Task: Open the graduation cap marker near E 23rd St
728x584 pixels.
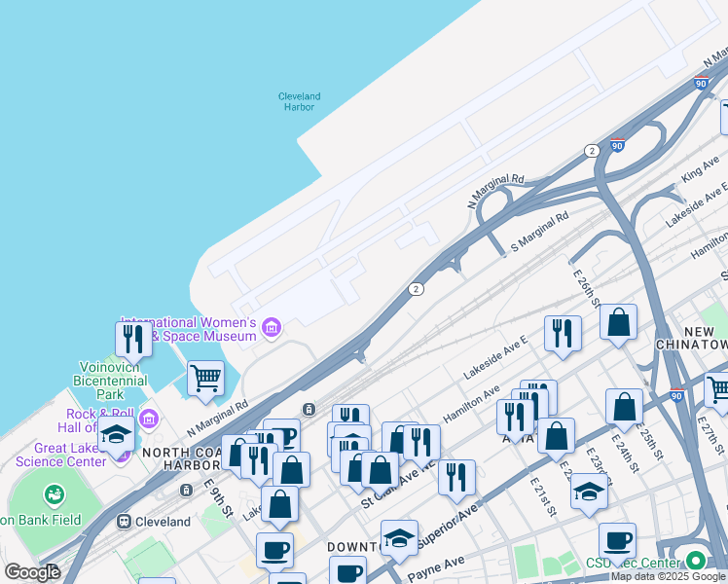Action: [x=589, y=493]
